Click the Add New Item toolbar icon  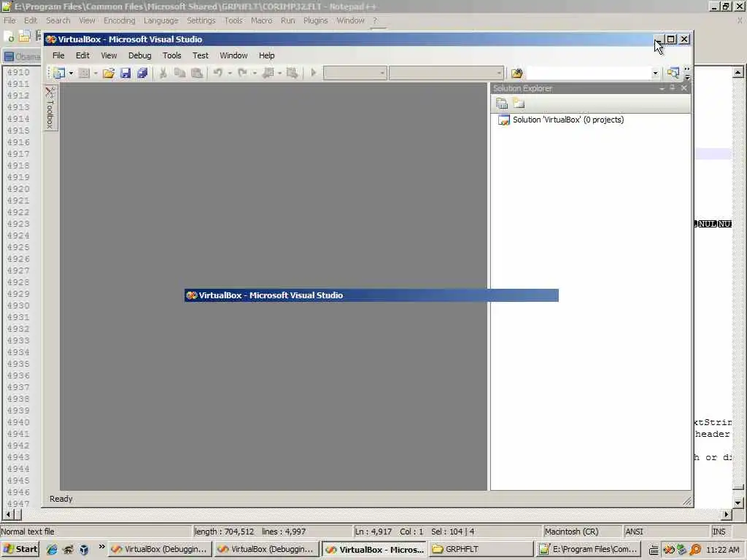point(84,73)
